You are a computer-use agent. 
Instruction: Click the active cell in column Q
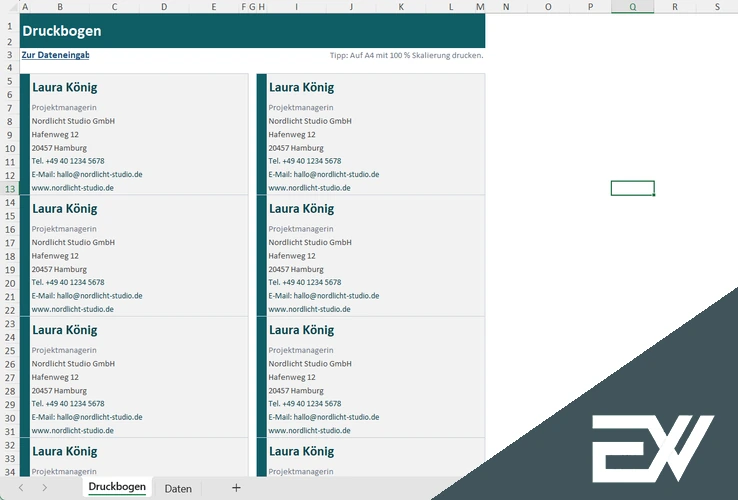(632, 188)
